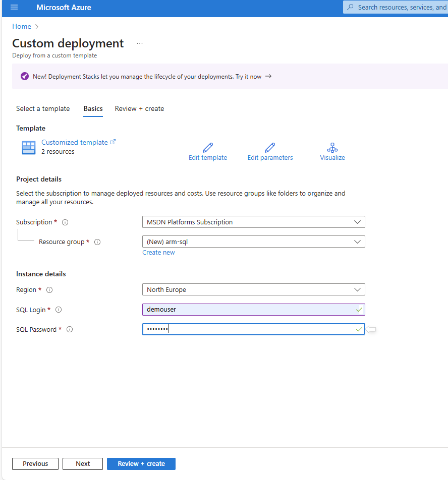
Task: Switch to the Select a template tab
Action: pyautogui.click(x=43, y=108)
